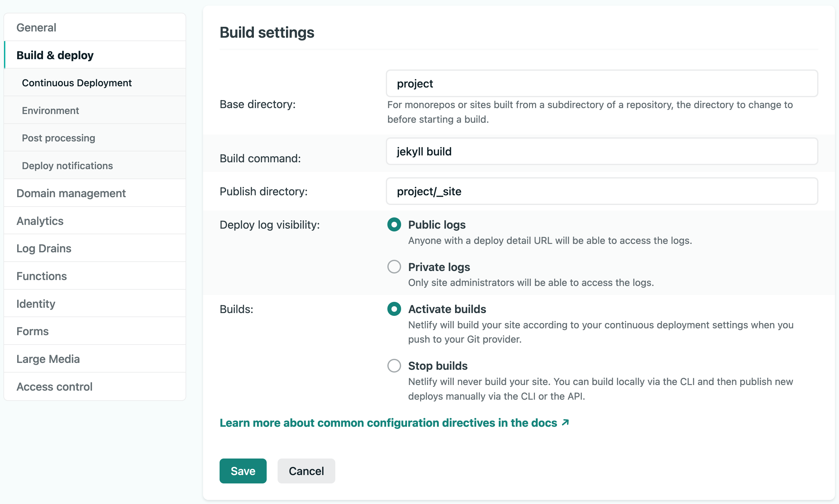Open the configuration directives docs link

388,422
